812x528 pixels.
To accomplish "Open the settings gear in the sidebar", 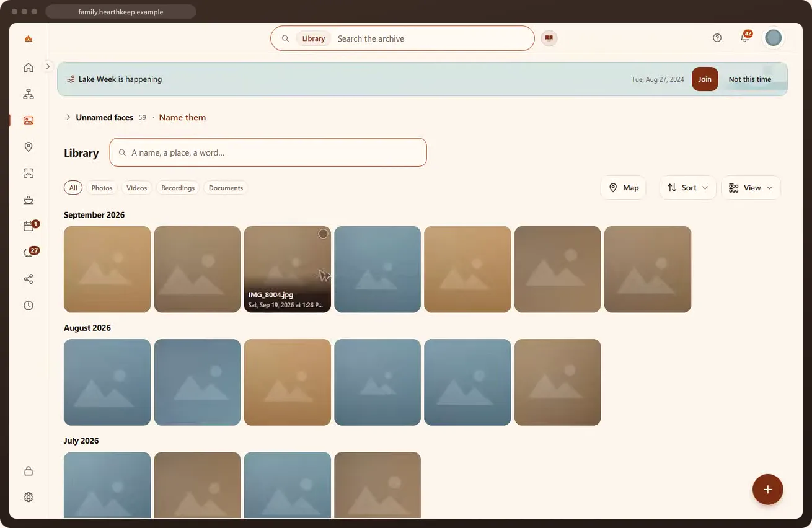I will (29, 497).
